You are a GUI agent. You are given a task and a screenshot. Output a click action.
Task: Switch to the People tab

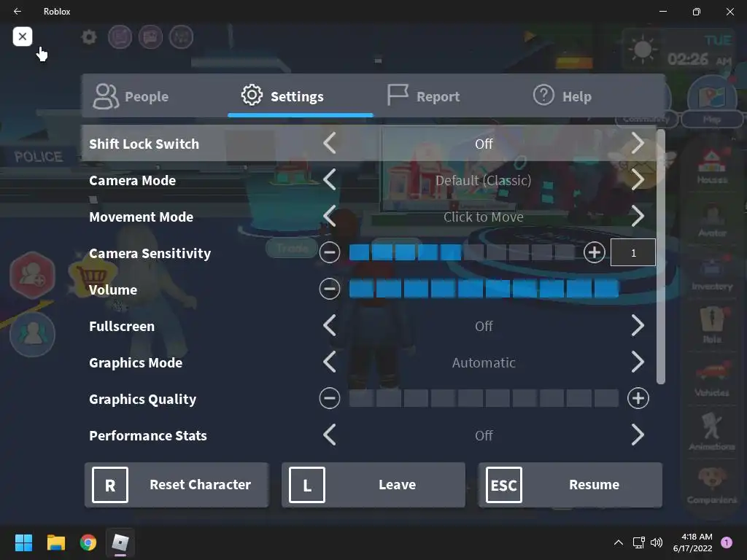[x=131, y=96]
